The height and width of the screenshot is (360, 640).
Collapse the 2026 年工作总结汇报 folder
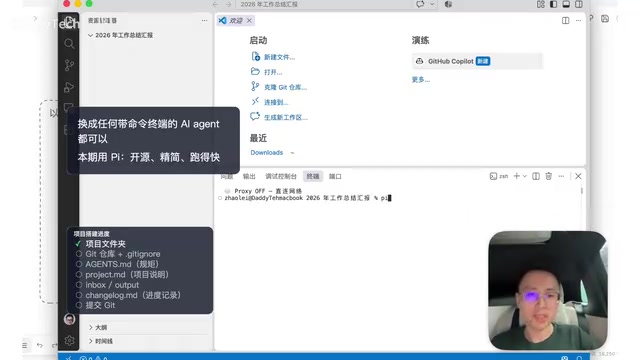120,35
